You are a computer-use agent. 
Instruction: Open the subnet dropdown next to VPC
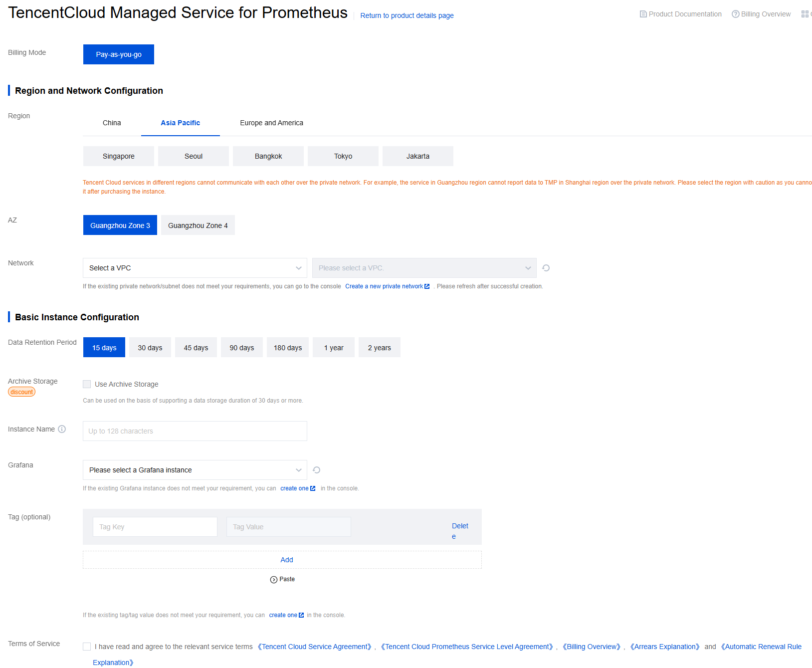pyautogui.click(x=424, y=268)
